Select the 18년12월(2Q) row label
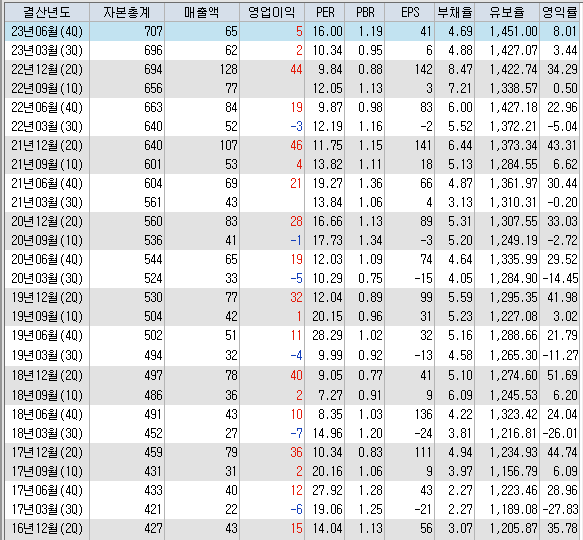This screenshot has height=540, width=583. [x=47, y=375]
